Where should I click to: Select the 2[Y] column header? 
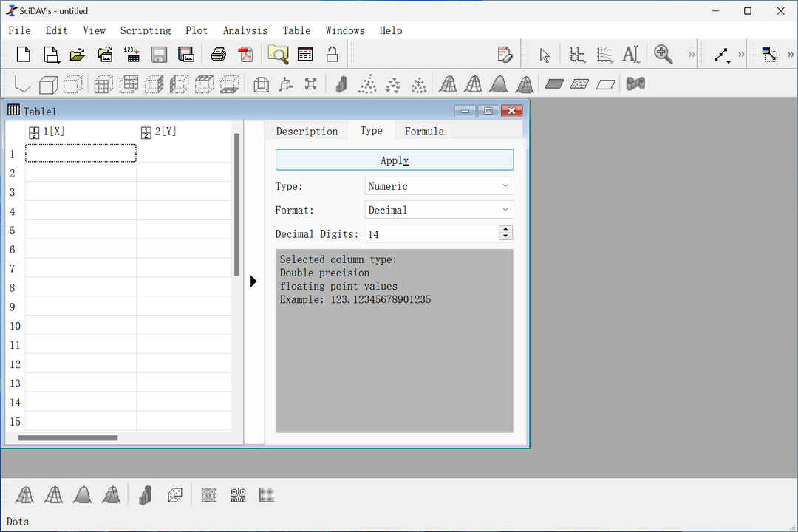click(165, 132)
